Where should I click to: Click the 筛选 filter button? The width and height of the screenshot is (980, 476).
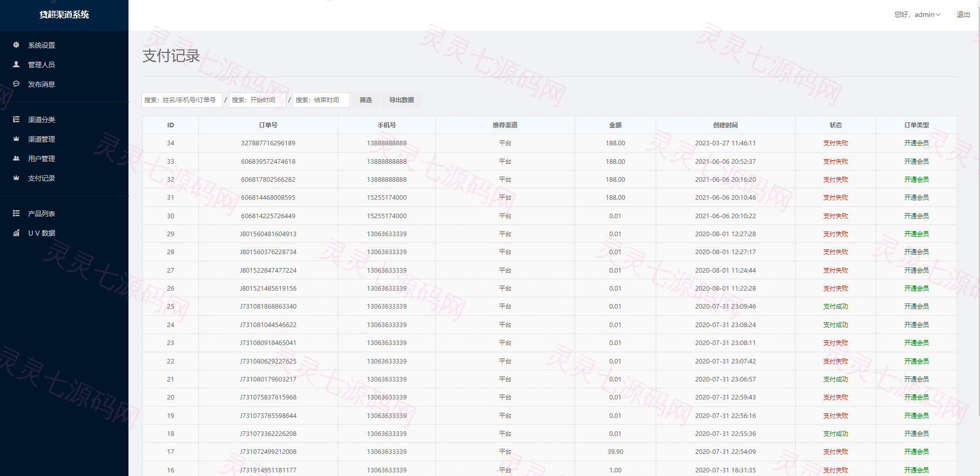(366, 100)
